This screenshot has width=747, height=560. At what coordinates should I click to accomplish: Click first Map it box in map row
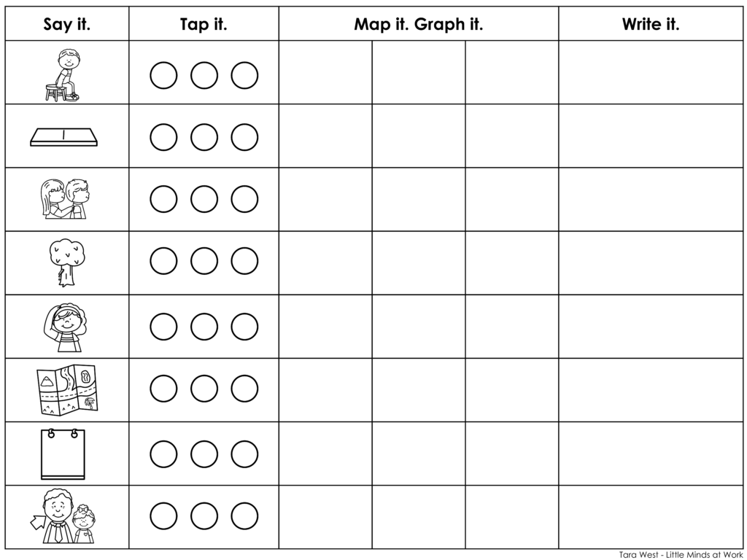(x=325, y=390)
